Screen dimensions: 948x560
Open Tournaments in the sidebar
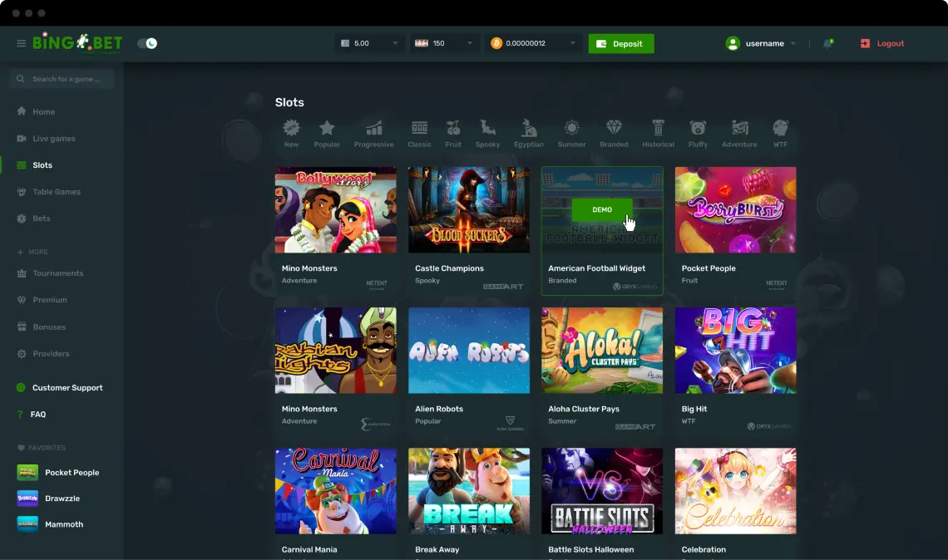50,273
